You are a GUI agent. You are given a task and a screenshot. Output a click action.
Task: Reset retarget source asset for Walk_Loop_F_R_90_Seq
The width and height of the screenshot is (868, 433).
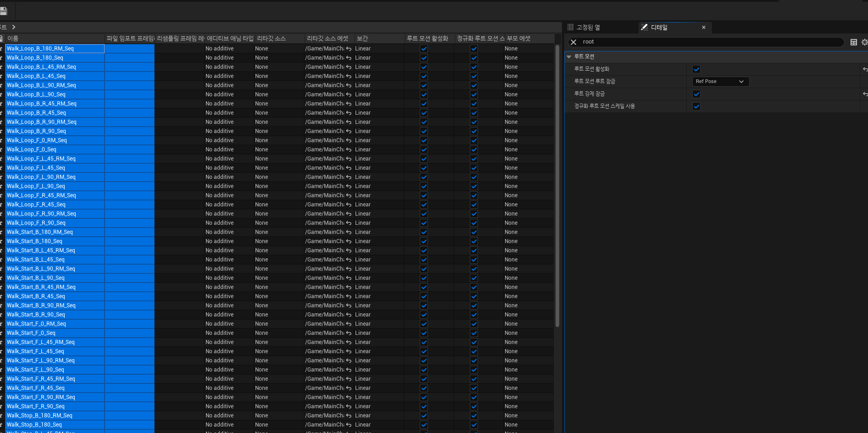pos(349,223)
